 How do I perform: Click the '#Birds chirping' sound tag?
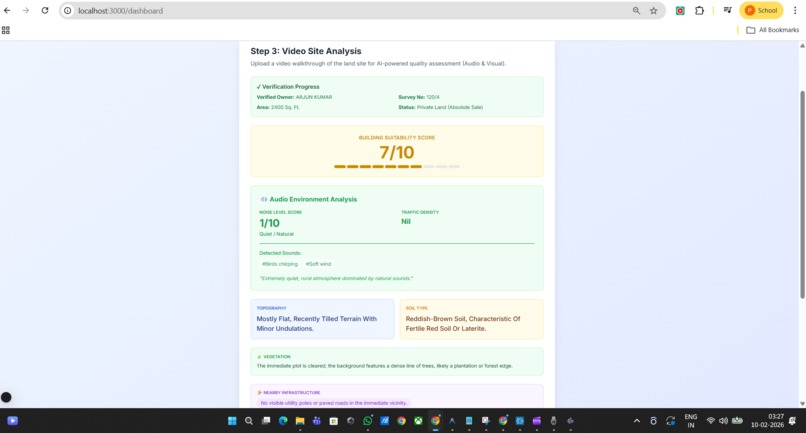[x=280, y=264]
